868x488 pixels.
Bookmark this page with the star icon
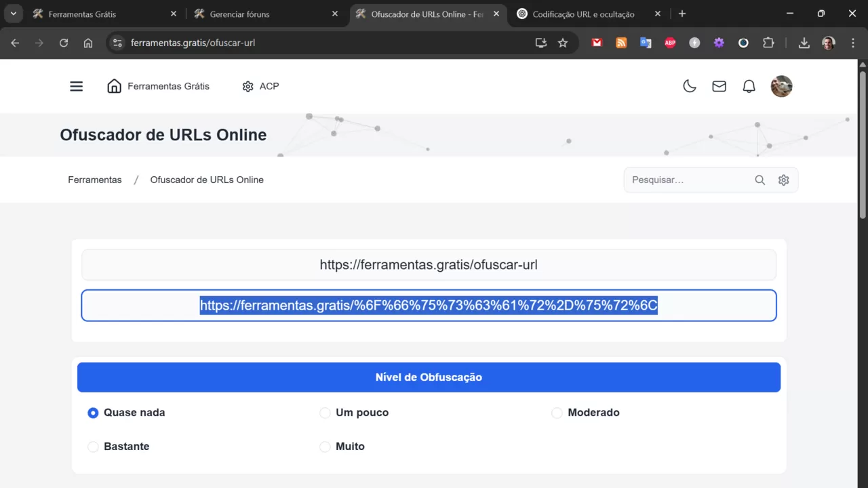coord(563,43)
